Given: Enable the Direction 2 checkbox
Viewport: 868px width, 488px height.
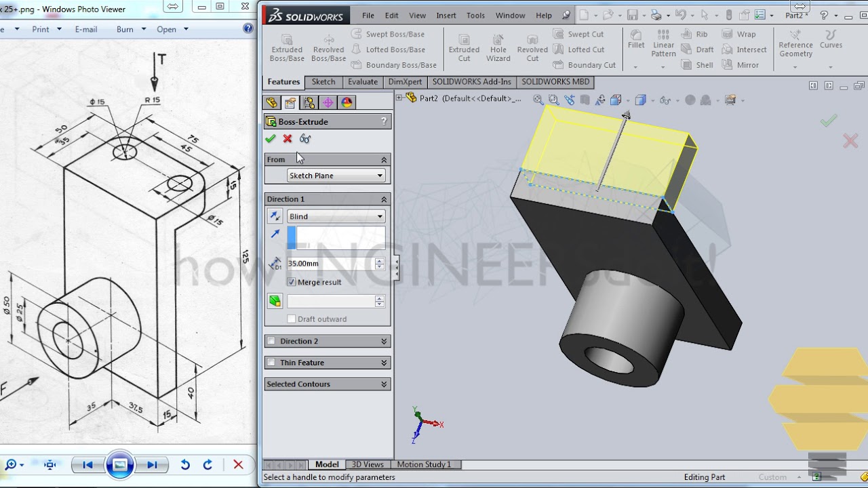Looking at the screenshot, I should click(x=271, y=341).
